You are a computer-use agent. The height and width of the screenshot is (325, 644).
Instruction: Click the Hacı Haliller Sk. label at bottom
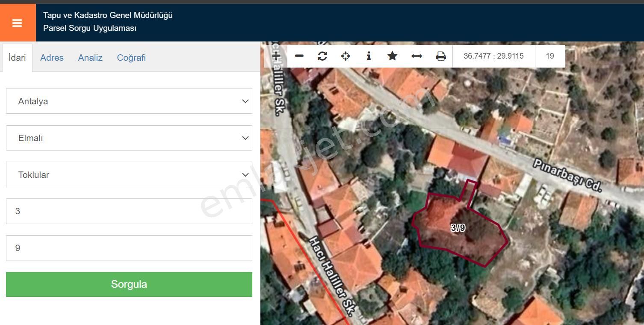tap(331, 277)
